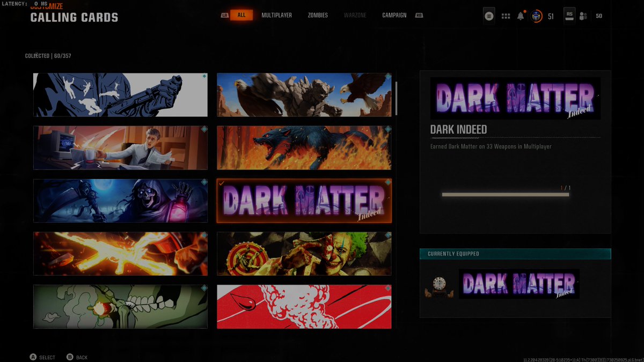This screenshot has width=644, height=362.
Task: Click the large Dark Matter preview image
Action: point(515,98)
